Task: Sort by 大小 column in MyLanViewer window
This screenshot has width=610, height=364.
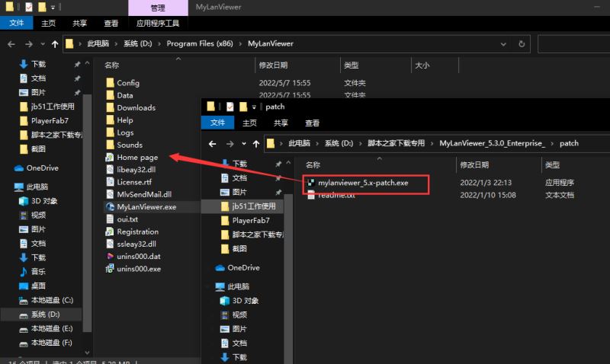Action: point(422,65)
